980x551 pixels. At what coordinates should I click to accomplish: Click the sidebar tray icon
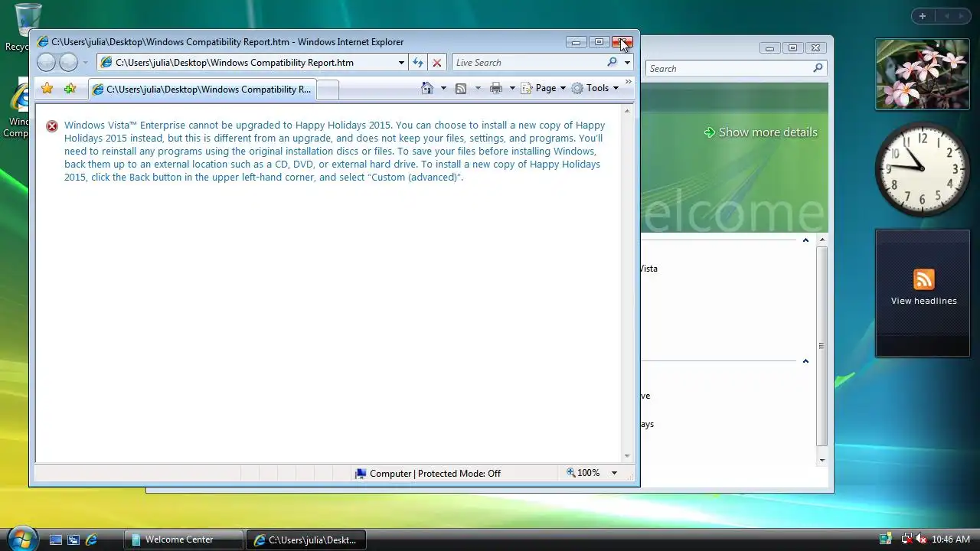pos(886,540)
